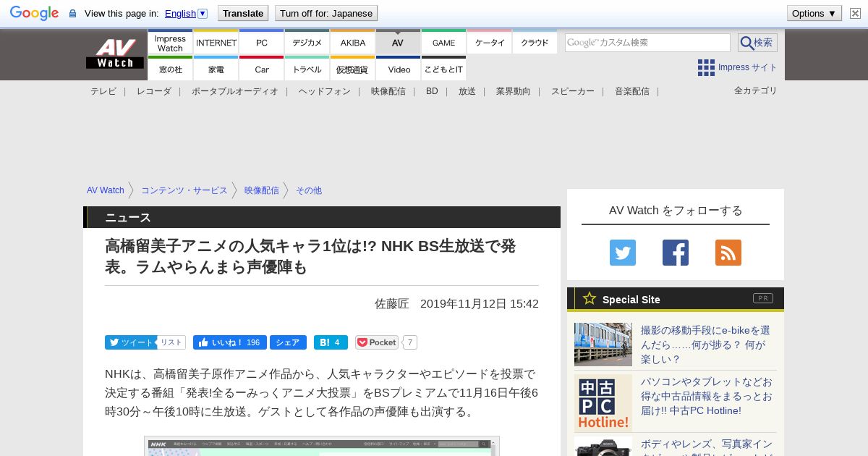Viewport: 868px width, 456px height.
Task: Open the 家電 site tab
Action: click(x=216, y=69)
